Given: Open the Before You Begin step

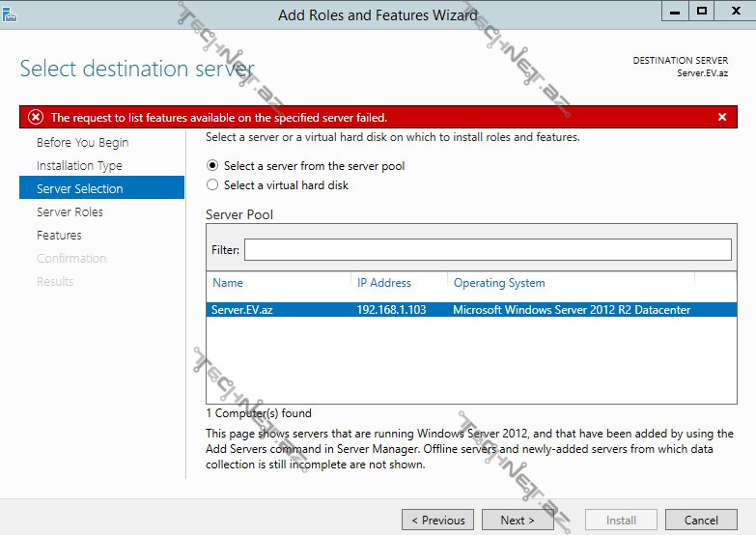Looking at the screenshot, I should 82,143.
